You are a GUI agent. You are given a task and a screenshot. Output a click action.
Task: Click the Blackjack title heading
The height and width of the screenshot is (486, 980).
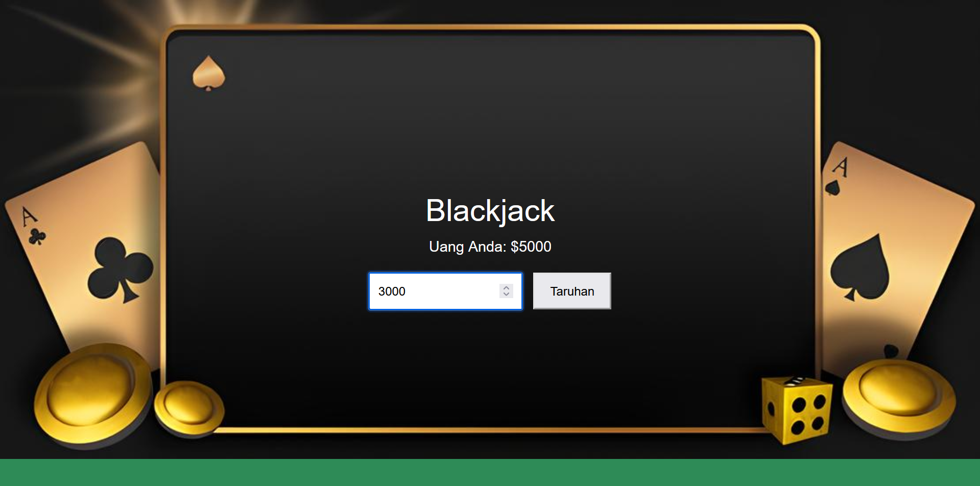pyautogui.click(x=490, y=210)
